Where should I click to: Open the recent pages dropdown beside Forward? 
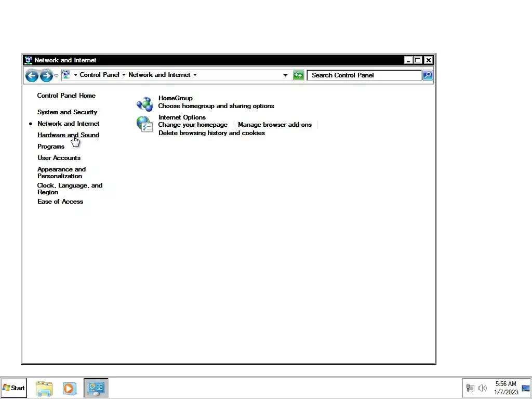pos(56,75)
